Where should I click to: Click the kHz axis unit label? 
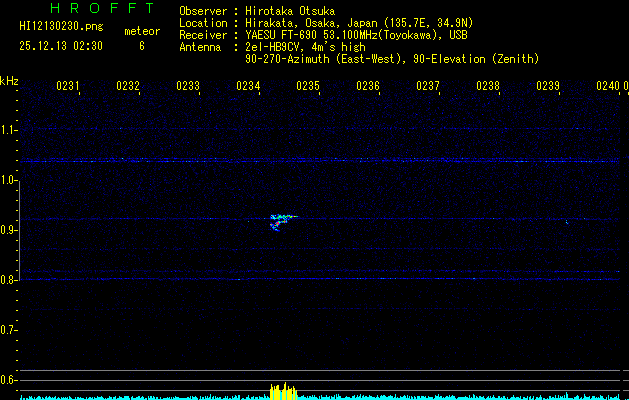[9, 80]
